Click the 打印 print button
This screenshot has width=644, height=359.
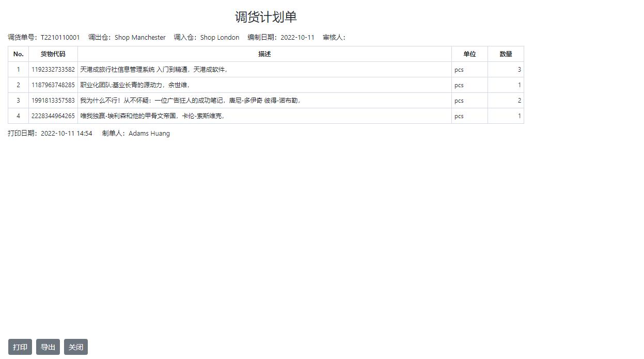(20, 347)
